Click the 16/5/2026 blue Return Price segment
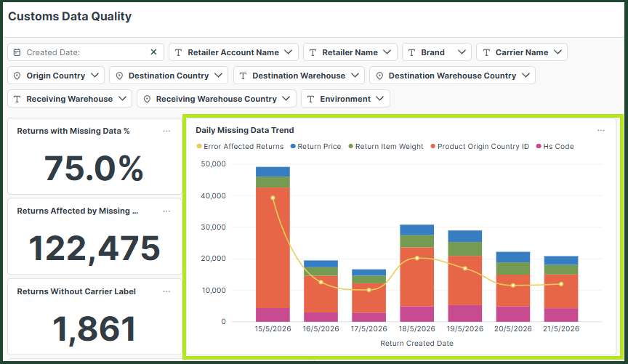 321,264
